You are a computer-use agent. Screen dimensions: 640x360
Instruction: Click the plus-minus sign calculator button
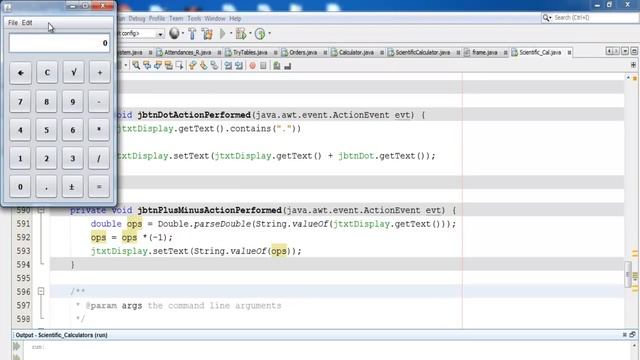[x=72, y=187]
